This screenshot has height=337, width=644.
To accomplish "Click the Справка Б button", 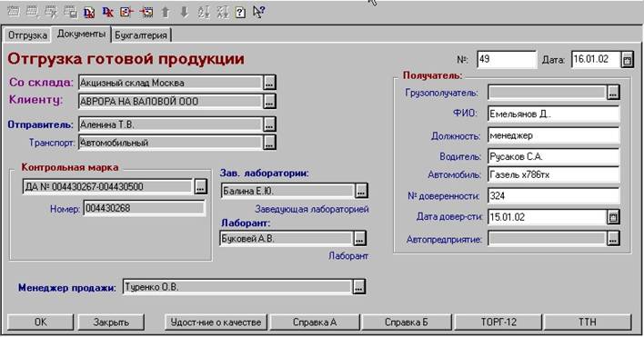I will (x=407, y=322).
